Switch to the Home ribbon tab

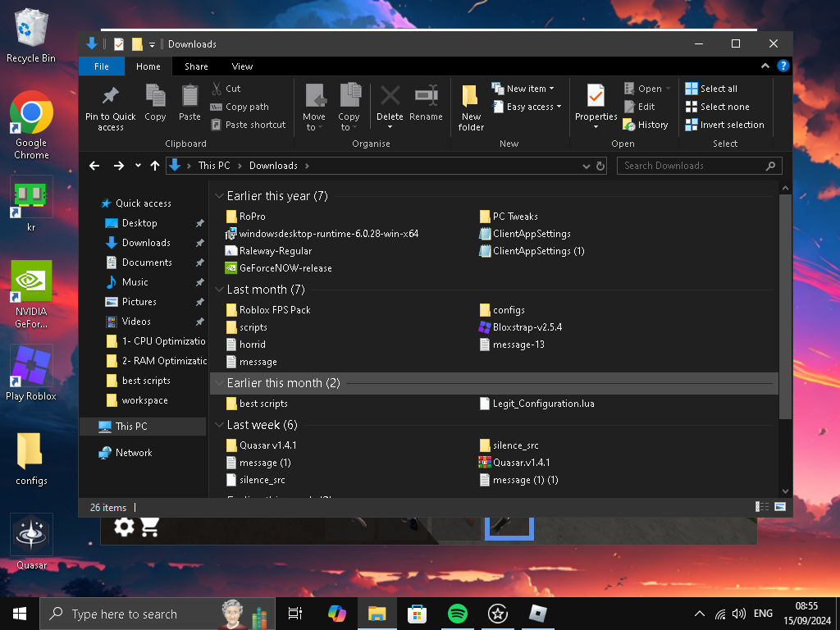(148, 66)
